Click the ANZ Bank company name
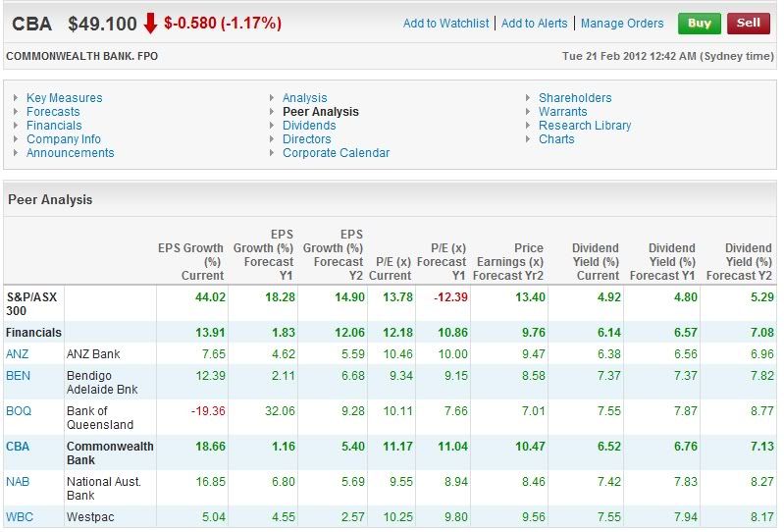Image resolution: width=784 pixels, height=532 pixels. click(x=93, y=354)
